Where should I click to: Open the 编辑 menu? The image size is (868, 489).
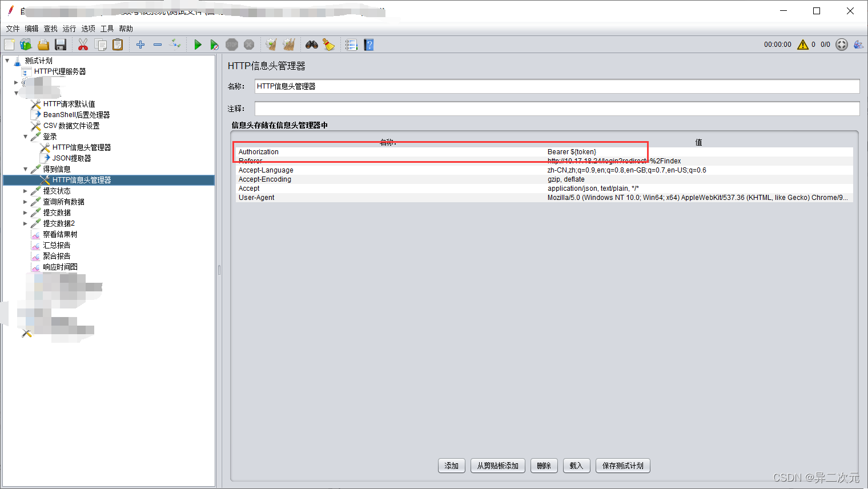(32, 29)
